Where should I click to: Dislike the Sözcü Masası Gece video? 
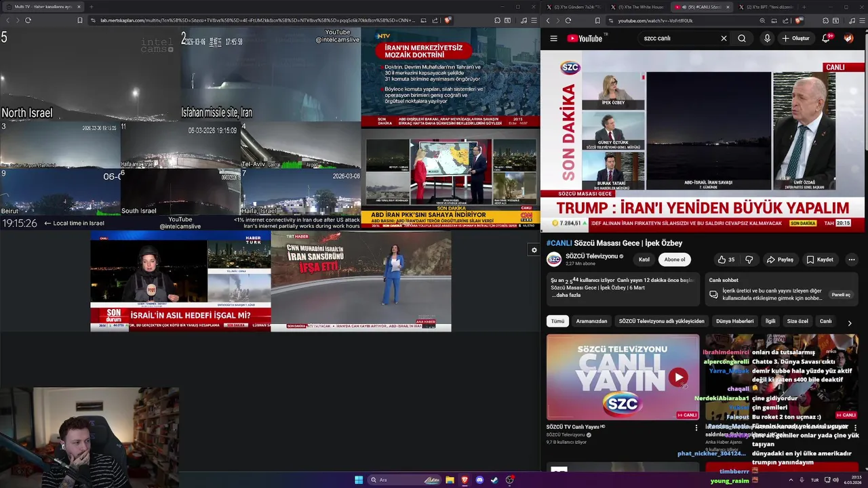749,260
